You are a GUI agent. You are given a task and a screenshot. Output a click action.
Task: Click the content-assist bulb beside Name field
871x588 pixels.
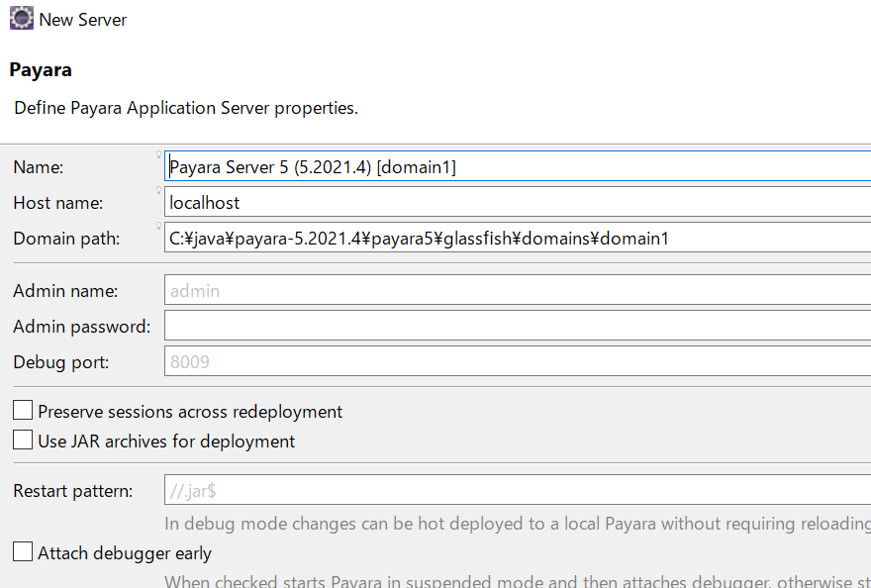point(158,155)
